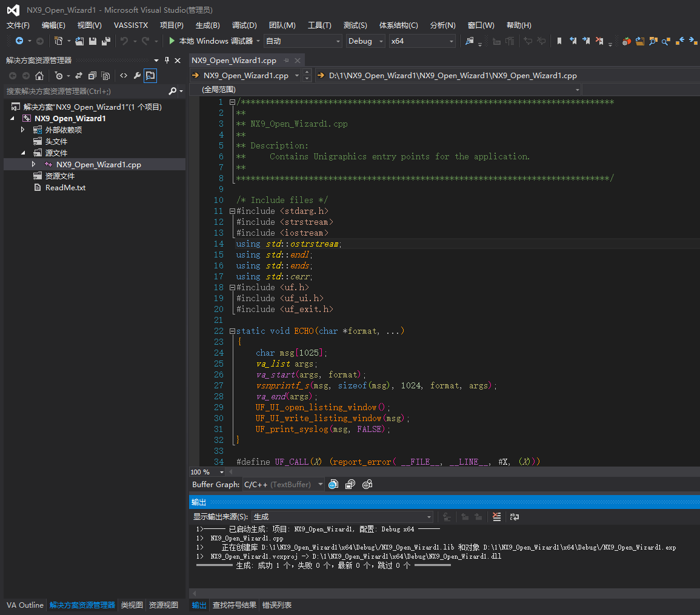The height and width of the screenshot is (615, 700).
Task: Click the Visual Assist tomato options icon
Action: click(627, 41)
